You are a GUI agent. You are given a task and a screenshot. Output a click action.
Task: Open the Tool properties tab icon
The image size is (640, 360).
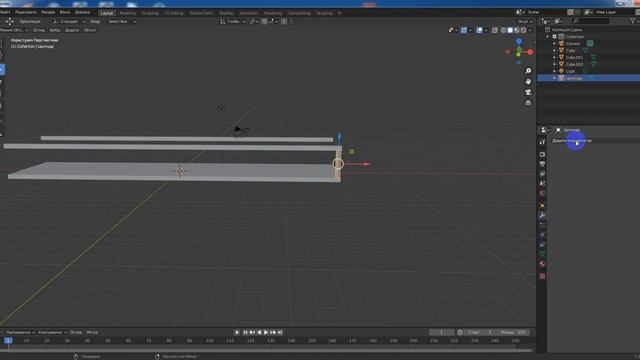click(542, 142)
